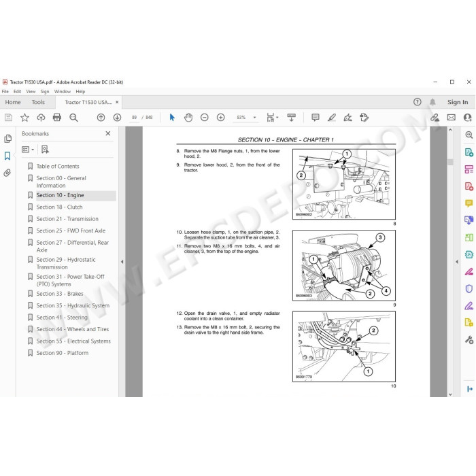Go to Section 41 - Steering bookmark
Screen dimensions: 476x476
tap(62, 318)
